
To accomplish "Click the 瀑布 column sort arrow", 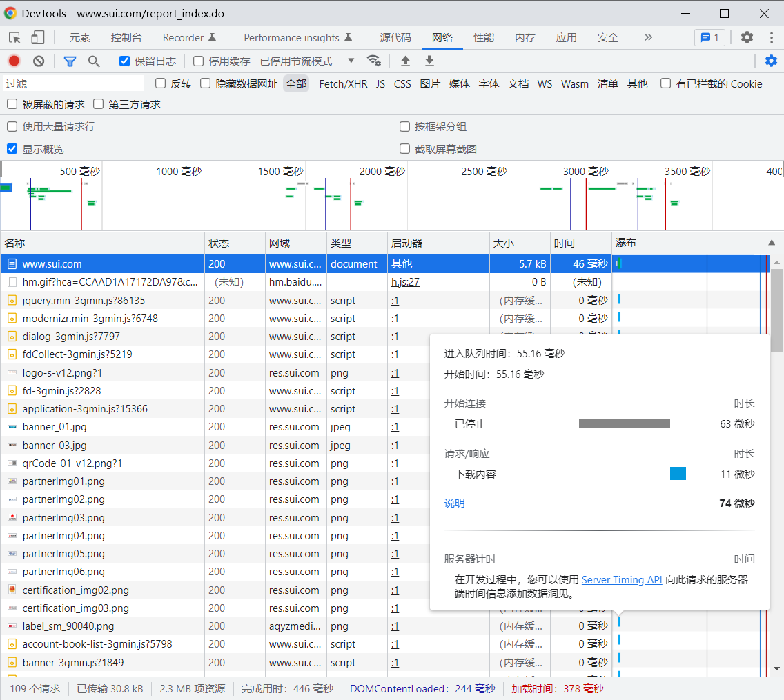I will 772,243.
